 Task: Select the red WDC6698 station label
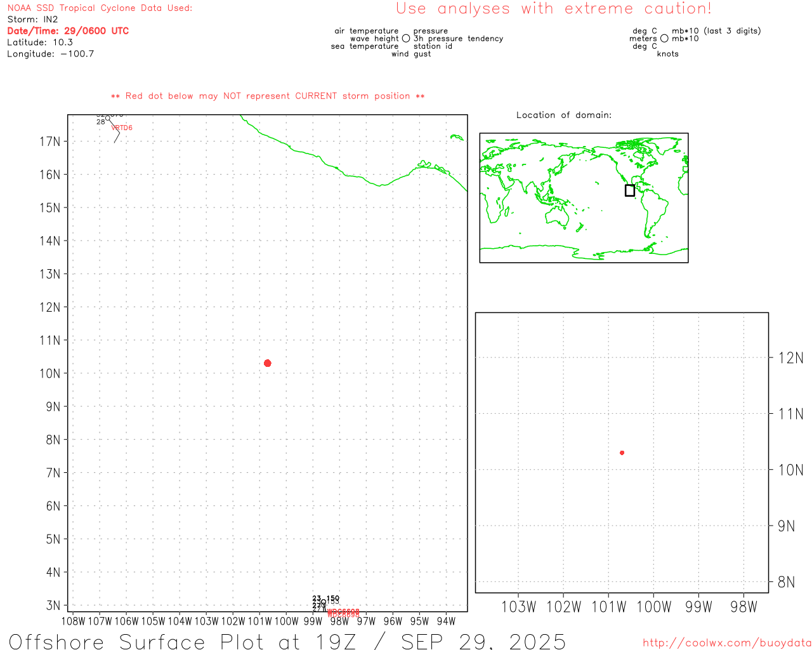click(x=343, y=613)
